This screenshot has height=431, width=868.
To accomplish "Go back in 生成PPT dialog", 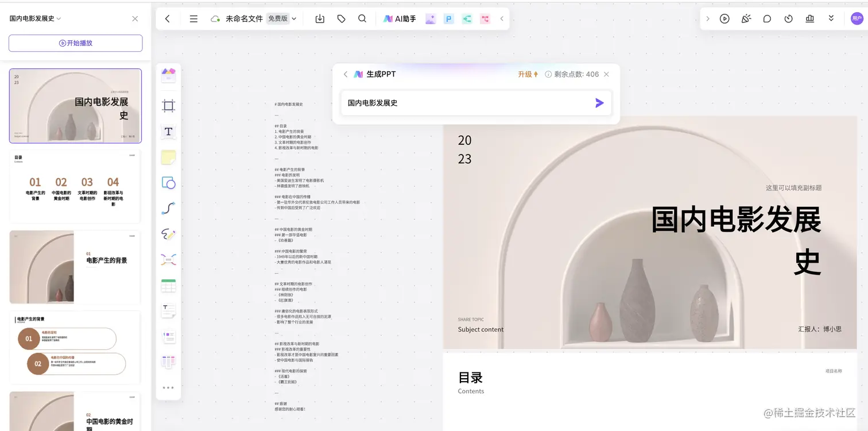I will point(346,74).
